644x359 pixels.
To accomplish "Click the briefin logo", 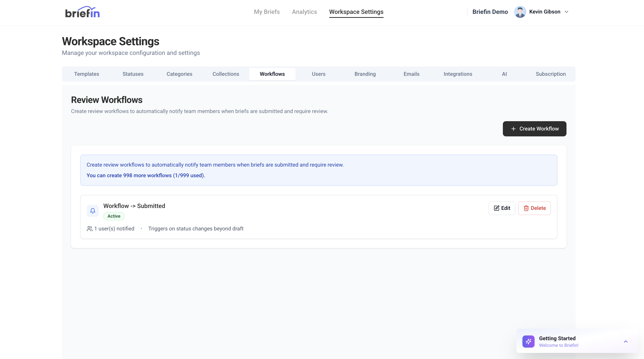I will pyautogui.click(x=82, y=12).
